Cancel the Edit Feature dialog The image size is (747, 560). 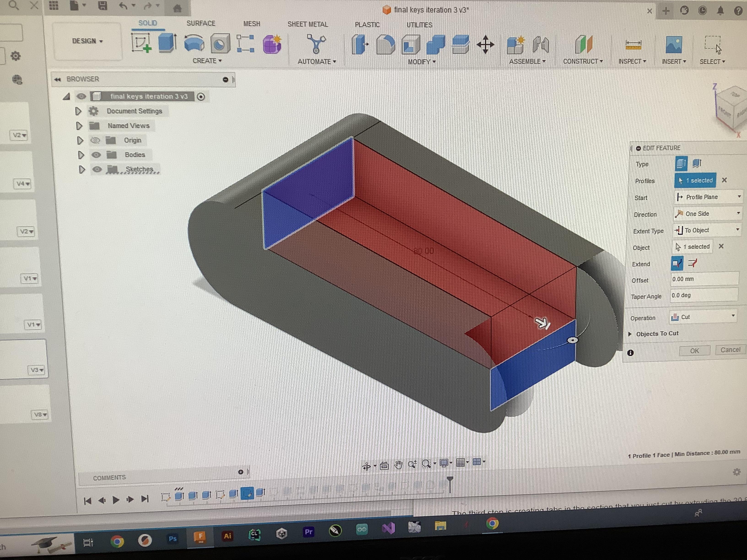(730, 350)
